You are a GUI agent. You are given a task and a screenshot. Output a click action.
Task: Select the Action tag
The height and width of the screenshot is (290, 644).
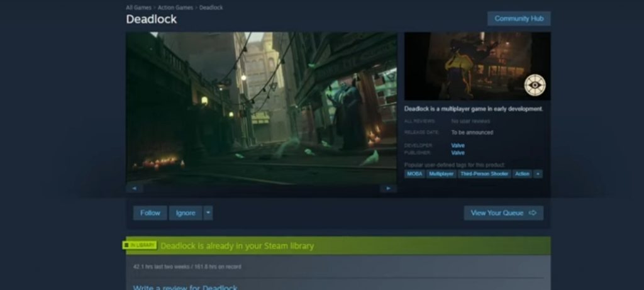[x=522, y=174]
